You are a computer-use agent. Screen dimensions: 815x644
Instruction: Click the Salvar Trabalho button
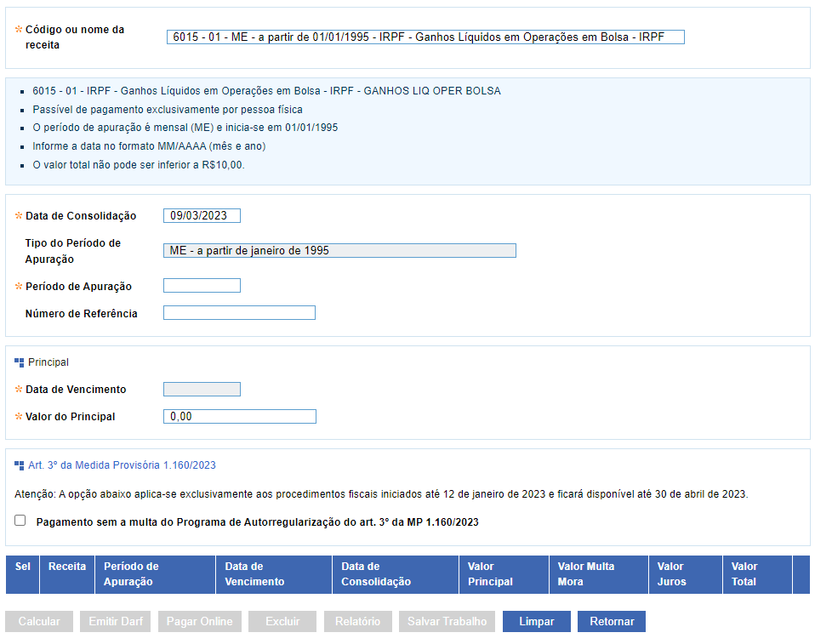447,622
